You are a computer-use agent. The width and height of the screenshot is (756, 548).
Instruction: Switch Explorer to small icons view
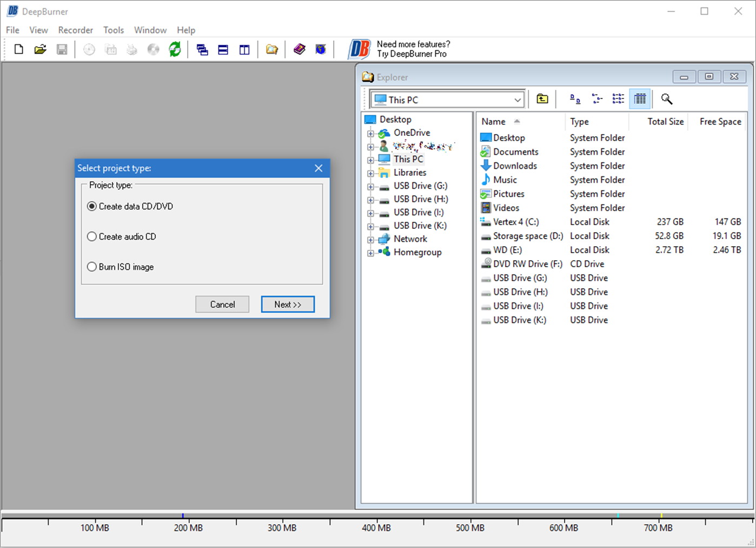(x=597, y=98)
